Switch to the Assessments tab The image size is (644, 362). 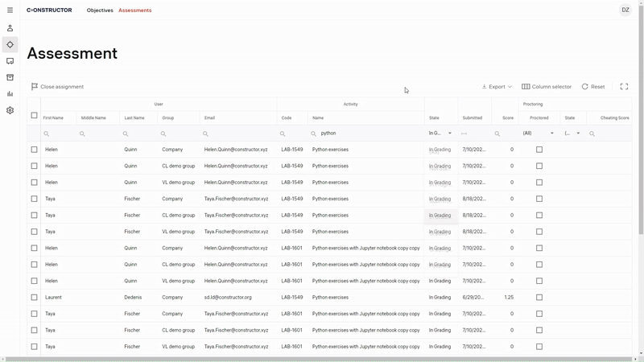pos(134,10)
